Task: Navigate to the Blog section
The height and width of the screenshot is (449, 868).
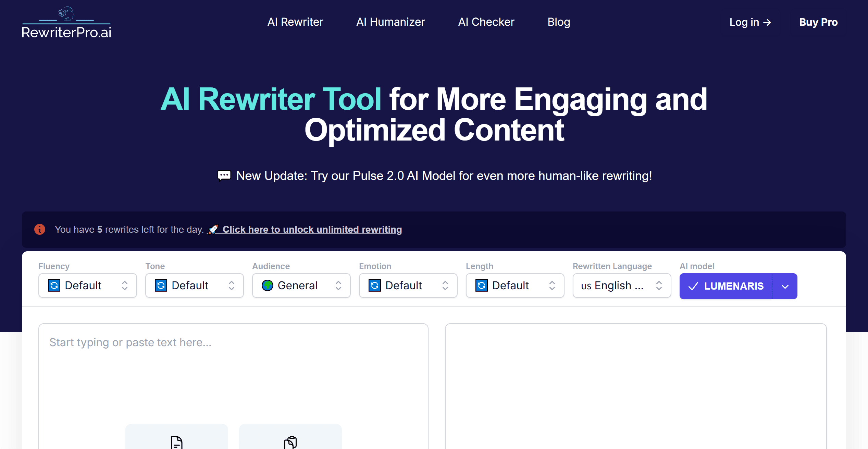Action: (558, 22)
